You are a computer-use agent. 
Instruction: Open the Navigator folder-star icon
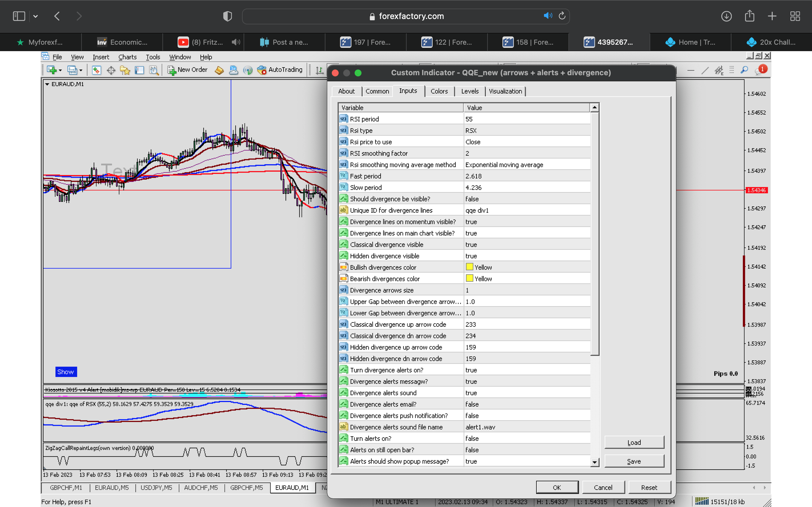click(x=125, y=70)
